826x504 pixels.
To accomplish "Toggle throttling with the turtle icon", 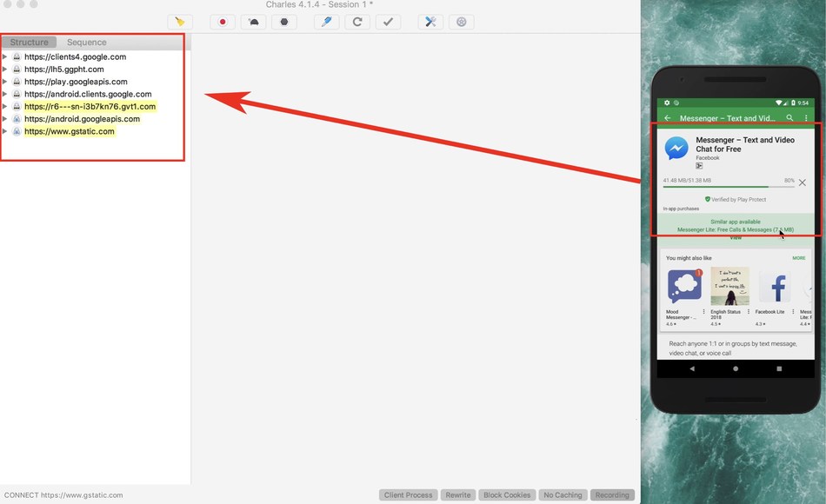I will (x=253, y=22).
